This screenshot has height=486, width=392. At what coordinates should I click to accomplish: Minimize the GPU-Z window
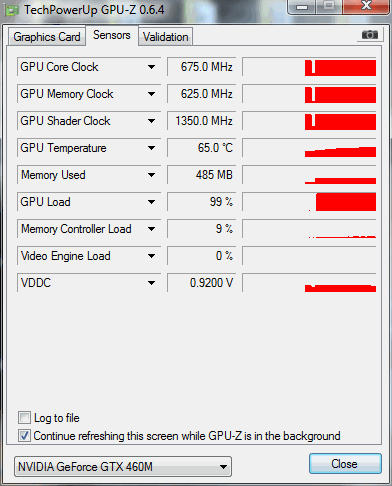(x=302, y=7)
